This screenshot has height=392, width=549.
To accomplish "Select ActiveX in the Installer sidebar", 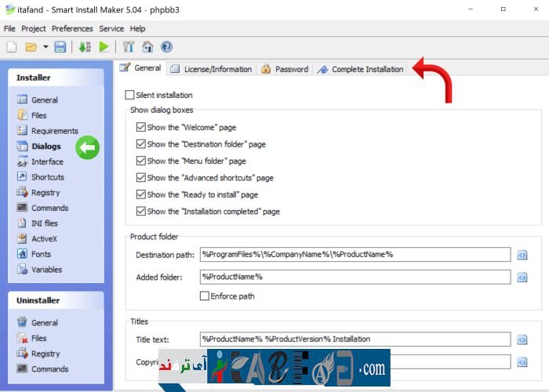I will click(x=44, y=239).
